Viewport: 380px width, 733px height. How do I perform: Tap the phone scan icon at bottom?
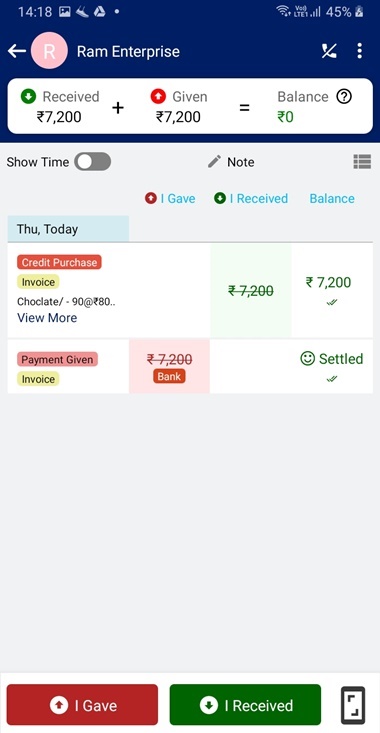click(353, 705)
